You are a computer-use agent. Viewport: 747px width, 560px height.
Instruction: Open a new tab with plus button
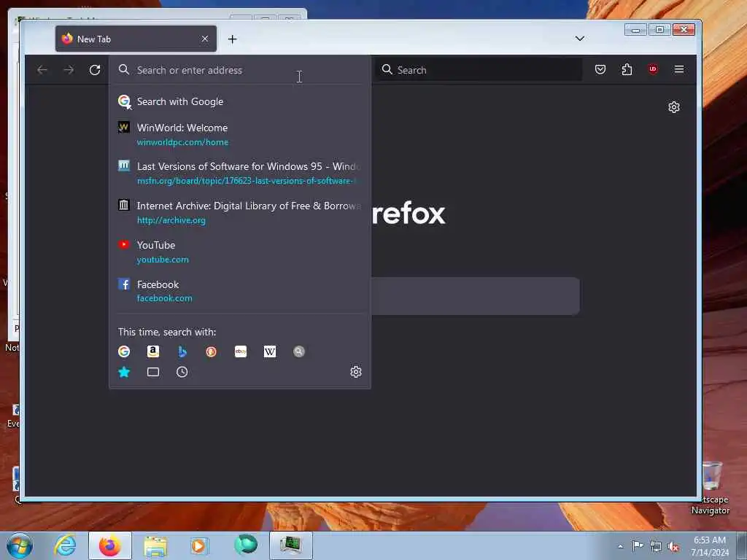(233, 39)
